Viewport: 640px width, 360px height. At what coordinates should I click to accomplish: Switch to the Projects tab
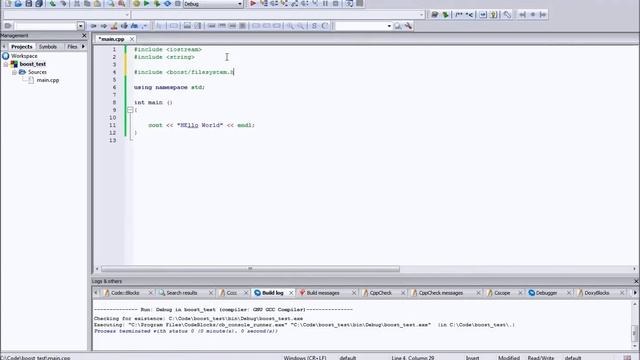[21, 47]
